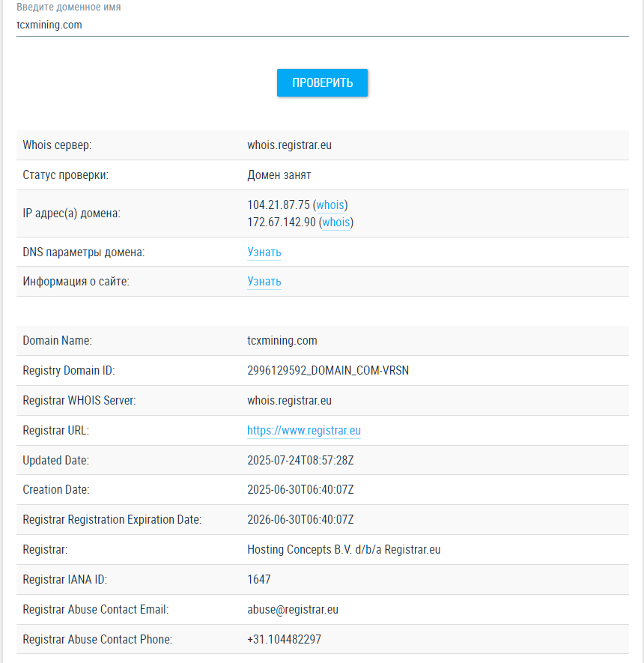The width and height of the screenshot is (644, 663).
Task: Click Узнать link for Информация о сайте
Action: (x=264, y=282)
